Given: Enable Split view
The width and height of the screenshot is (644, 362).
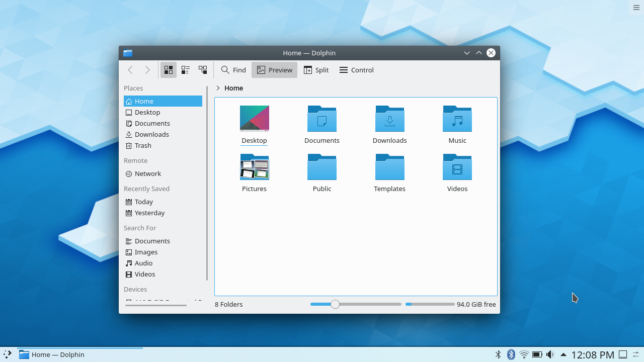Looking at the screenshot, I should tap(316, 70).
